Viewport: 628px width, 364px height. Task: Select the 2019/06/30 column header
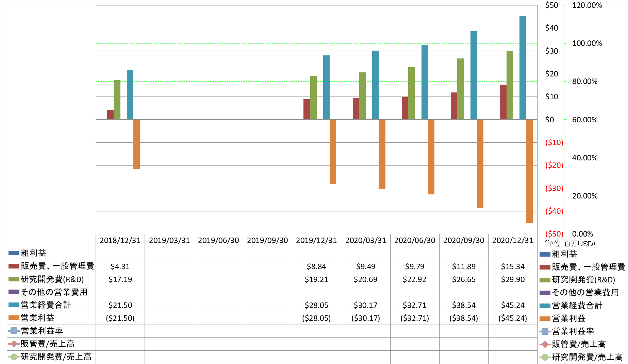click(218, 240)
